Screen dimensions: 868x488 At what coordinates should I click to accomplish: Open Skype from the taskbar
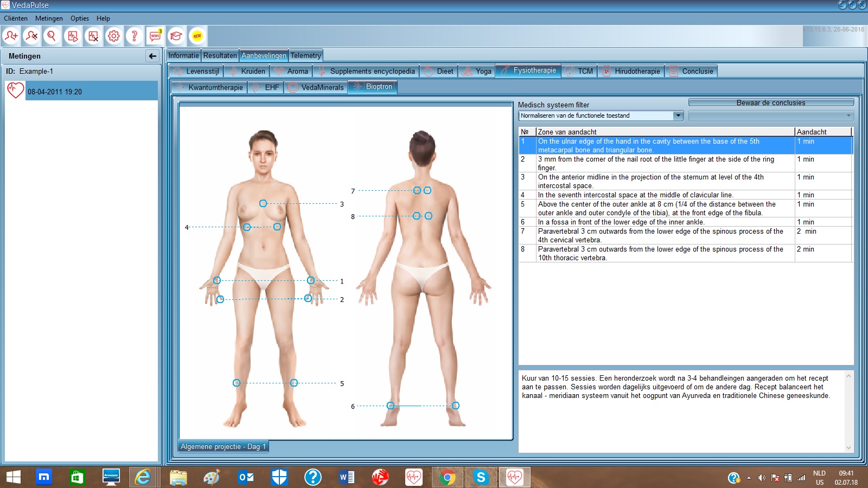point(481,477)
